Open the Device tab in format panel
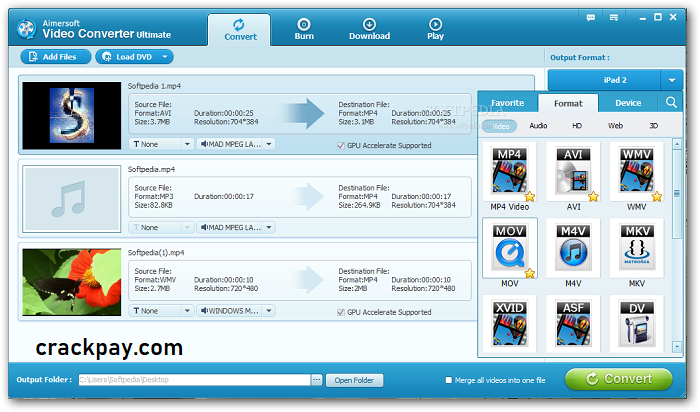Image resolution: width=700 pixels, height=412 pixels. point(628,103)
